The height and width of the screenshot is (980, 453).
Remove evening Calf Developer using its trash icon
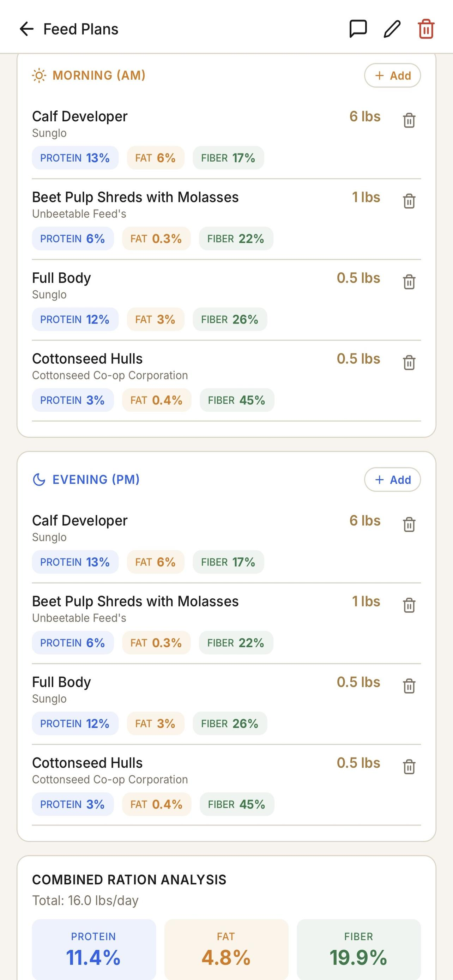(409, 525)
